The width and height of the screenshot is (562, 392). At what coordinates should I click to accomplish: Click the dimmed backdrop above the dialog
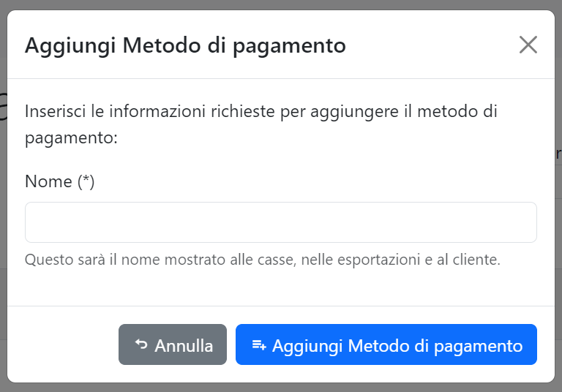click(x=281, y=4)
